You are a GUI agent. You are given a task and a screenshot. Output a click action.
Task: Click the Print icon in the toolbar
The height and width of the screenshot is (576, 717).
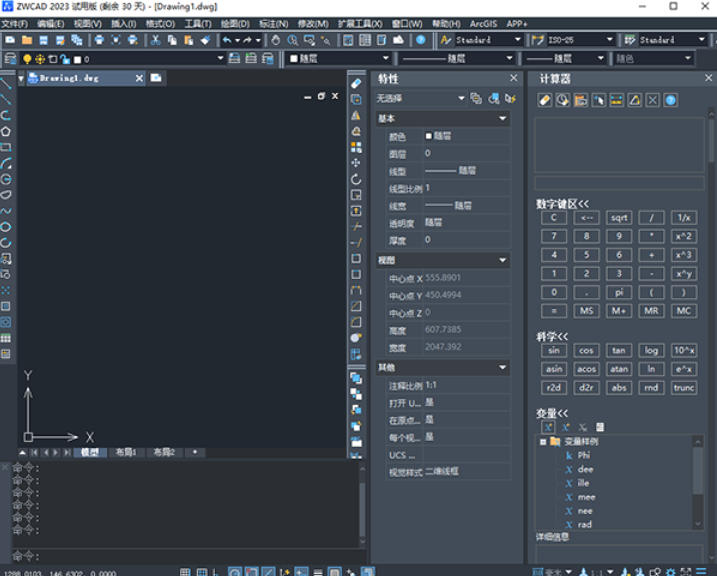click(x=99, y=40)
